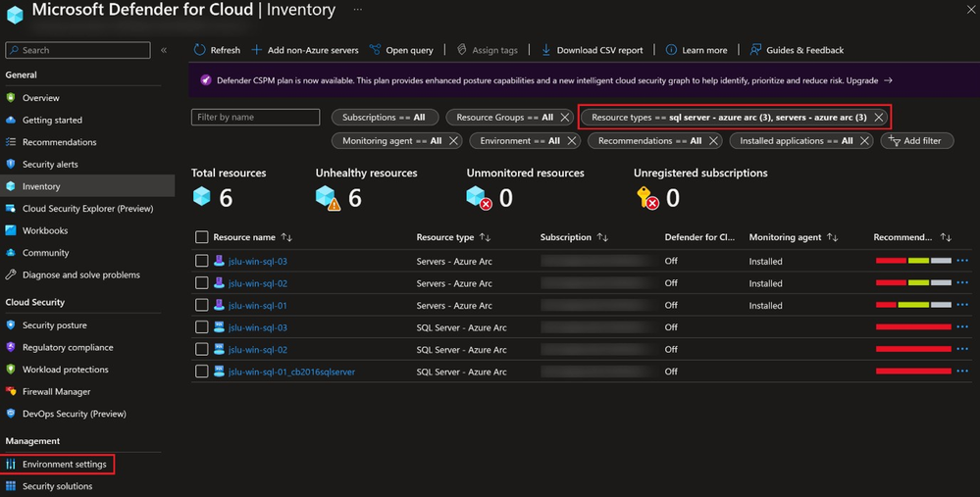Click the Diagnose and solve problems wrench icon
Screen dimensions: 980x497
(x=11, y=274)
